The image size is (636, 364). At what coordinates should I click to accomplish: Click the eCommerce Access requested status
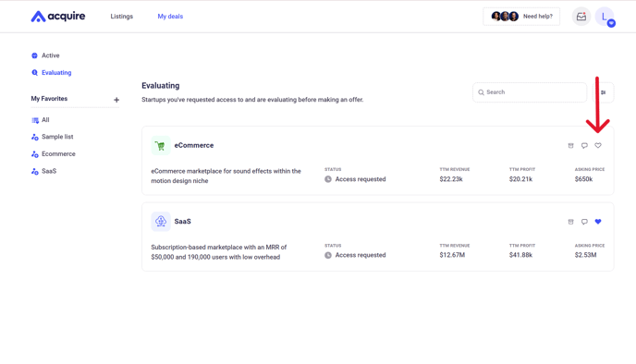(x=355, y=179)
